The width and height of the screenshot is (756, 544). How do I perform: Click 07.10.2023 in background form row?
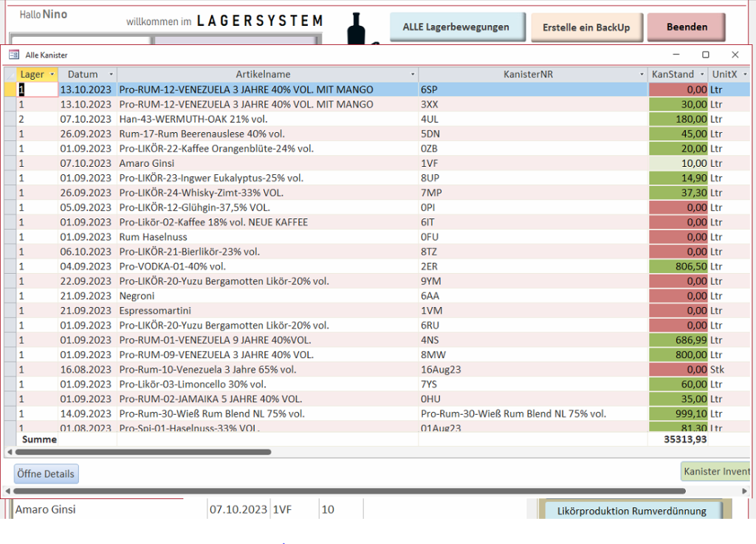[x=238, y=509]
